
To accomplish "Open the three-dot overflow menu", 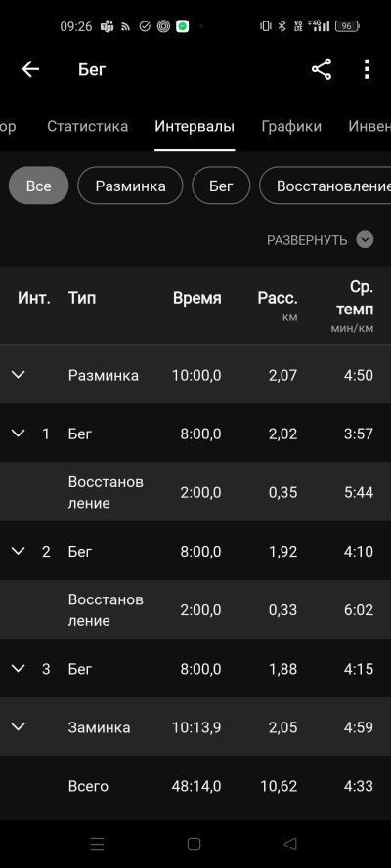I will coord(367,69).
